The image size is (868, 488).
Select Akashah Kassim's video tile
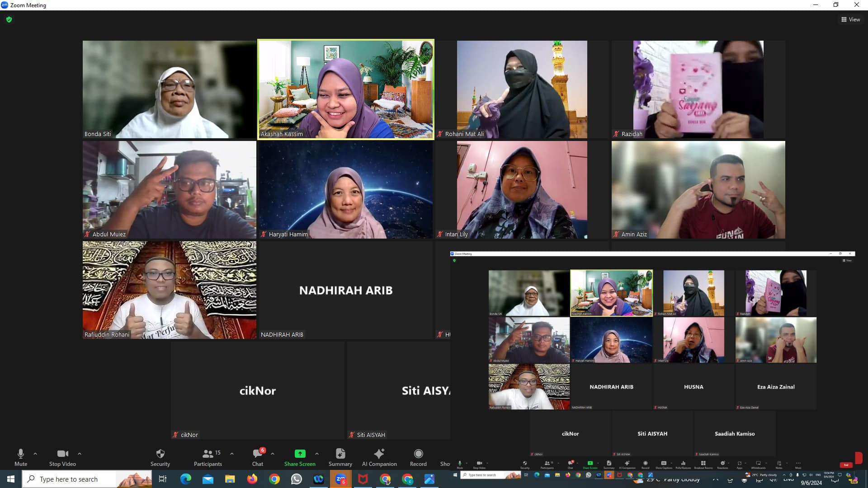(346, 89)
